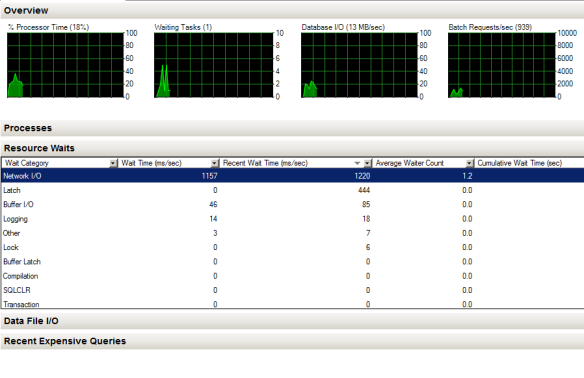Select the Buffer I/O row
The height and width of the screenshot is (378, 584).
click(x=292, y=204)
